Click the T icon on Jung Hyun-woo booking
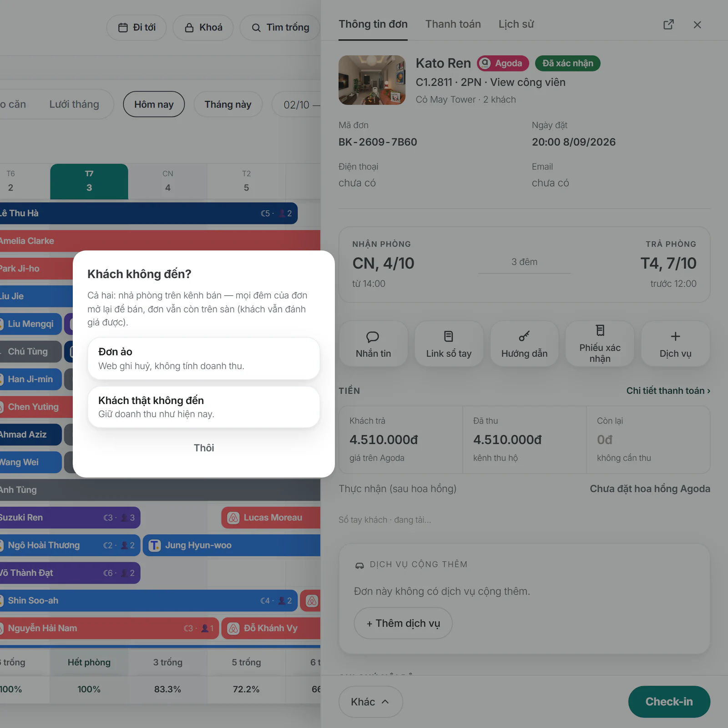The width and height of the screenshot is (728, 728). tap(155, 546)
